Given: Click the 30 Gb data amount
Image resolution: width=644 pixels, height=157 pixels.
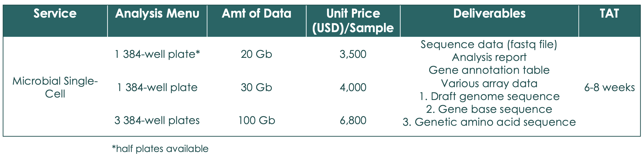Looking at the screenshot, I should point(256,87).
